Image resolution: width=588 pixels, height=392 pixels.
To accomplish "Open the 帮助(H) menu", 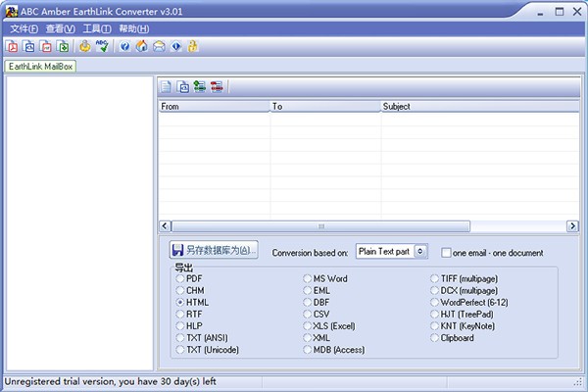I will (x=134, y=28).
